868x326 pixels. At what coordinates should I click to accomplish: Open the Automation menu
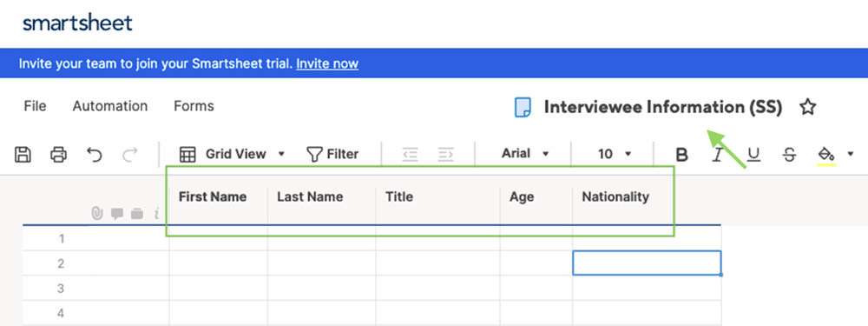pyautogui.click(x=110, y=106)
